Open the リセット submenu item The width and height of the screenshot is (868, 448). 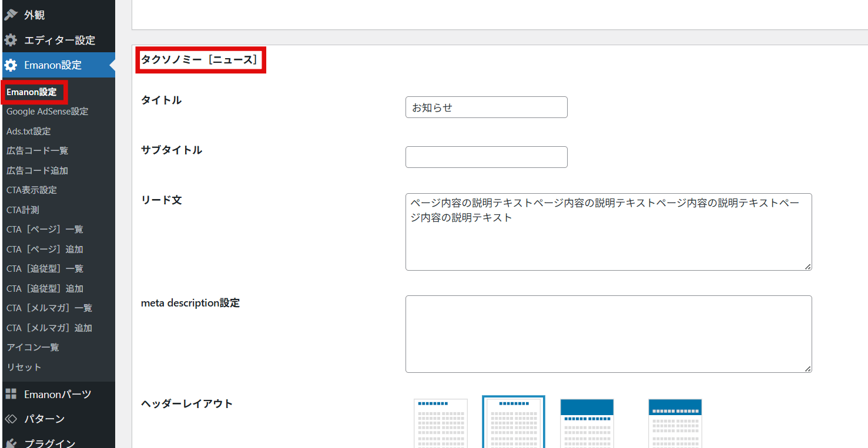[x=24, y=367]
